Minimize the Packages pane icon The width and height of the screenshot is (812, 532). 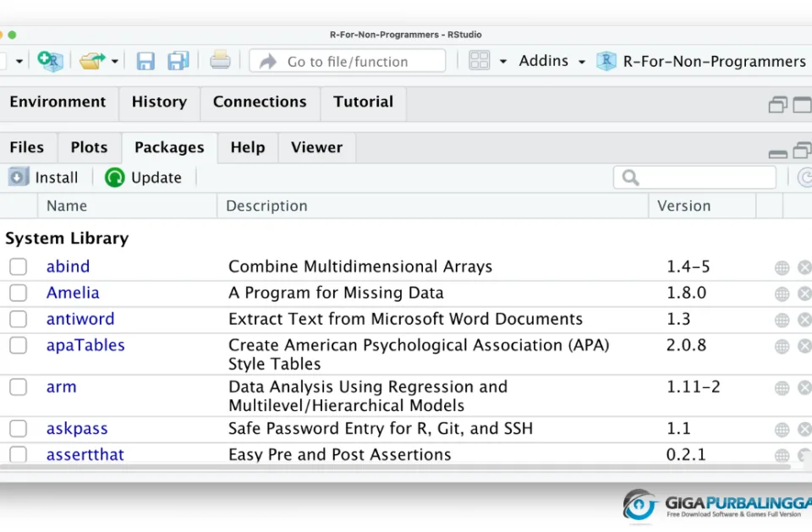pyautogui.click(x=778, y=154)
